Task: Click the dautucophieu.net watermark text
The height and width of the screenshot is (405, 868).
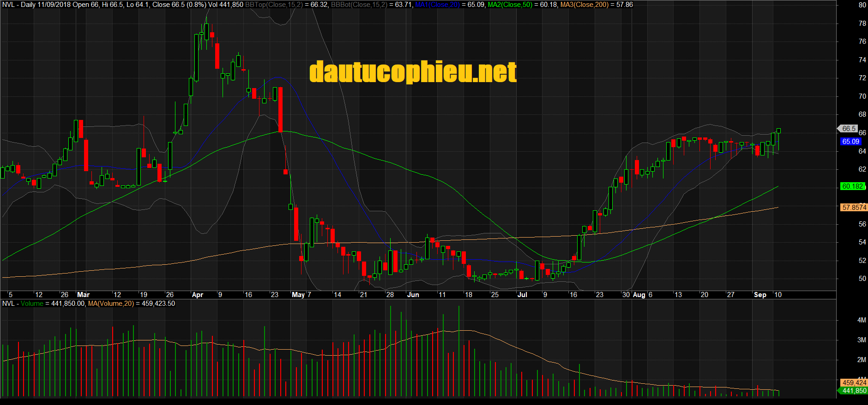Action: (x=413, y=72)
